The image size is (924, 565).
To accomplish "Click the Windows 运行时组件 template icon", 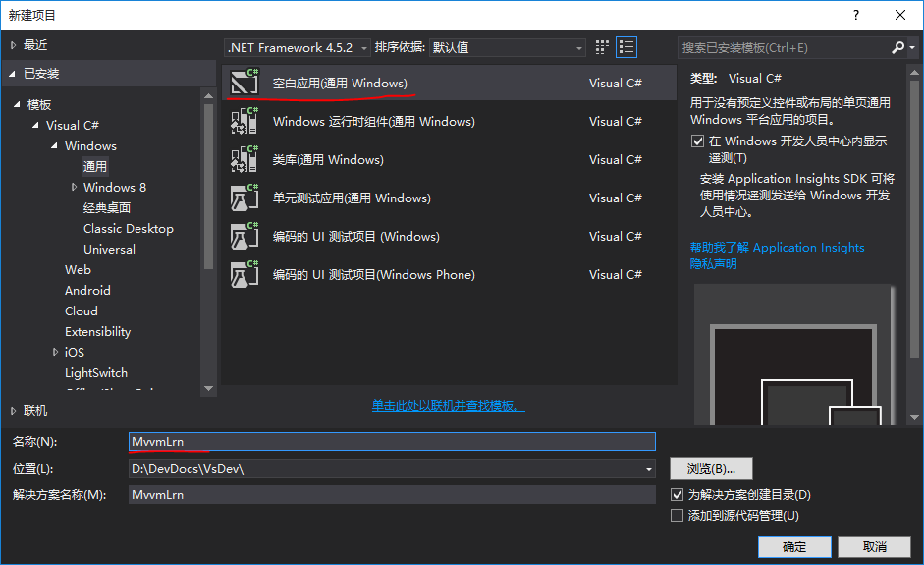I will (245, 121).
